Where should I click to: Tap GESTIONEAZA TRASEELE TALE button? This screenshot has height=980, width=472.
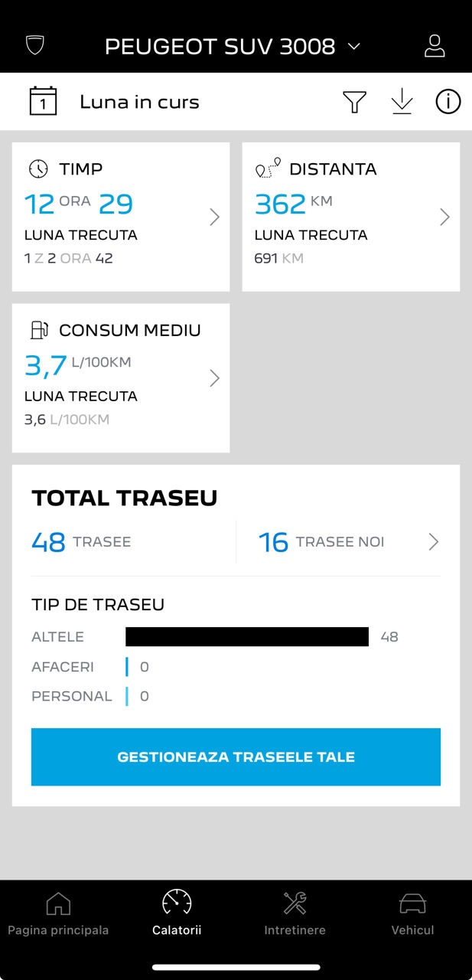(236, 757)
